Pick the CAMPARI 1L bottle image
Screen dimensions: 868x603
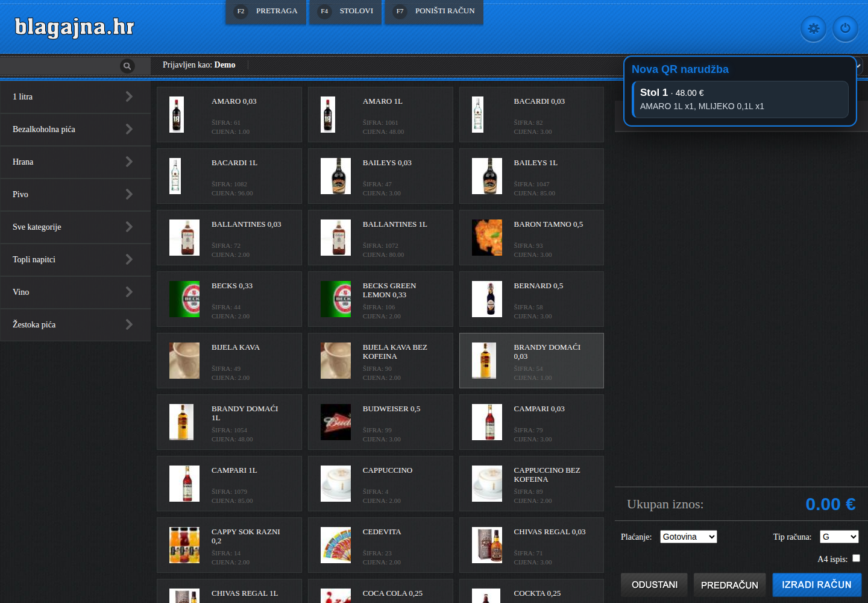pyautogui.click(x=184, y=484)
